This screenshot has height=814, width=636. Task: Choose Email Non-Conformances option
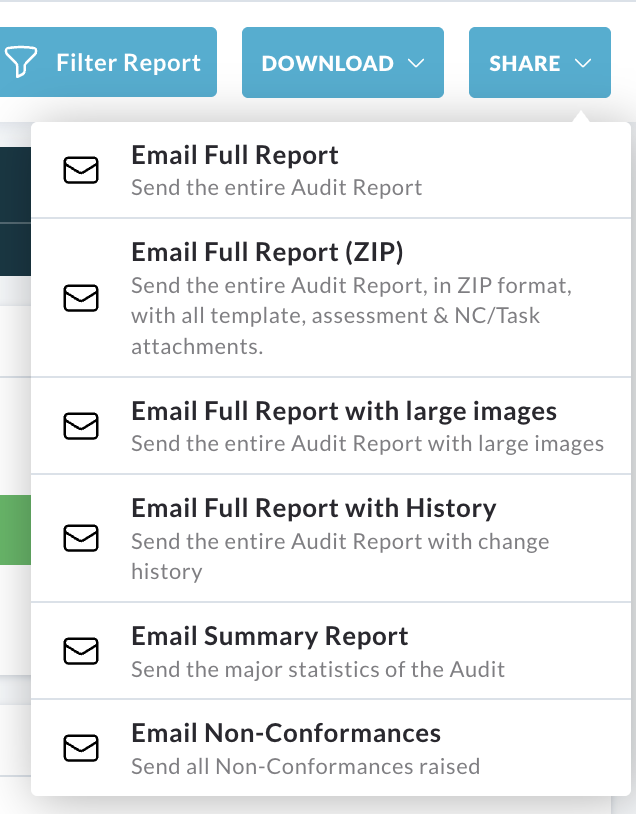(331, 748)
